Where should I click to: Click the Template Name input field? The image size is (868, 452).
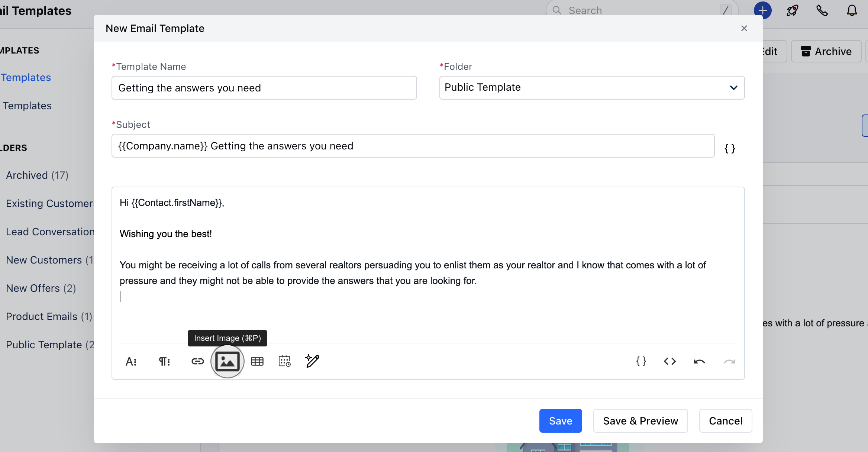coord(264,88)
